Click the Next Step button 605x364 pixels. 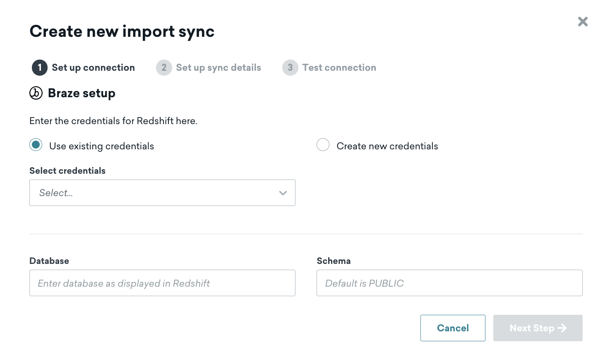(538, 328)
